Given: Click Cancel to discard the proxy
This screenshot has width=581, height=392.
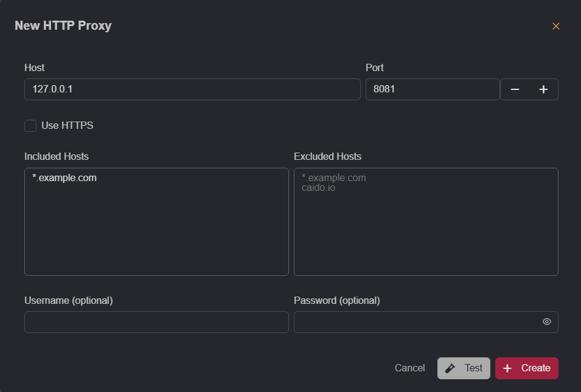Looking at the screenshot, I should tap(409, 368).
